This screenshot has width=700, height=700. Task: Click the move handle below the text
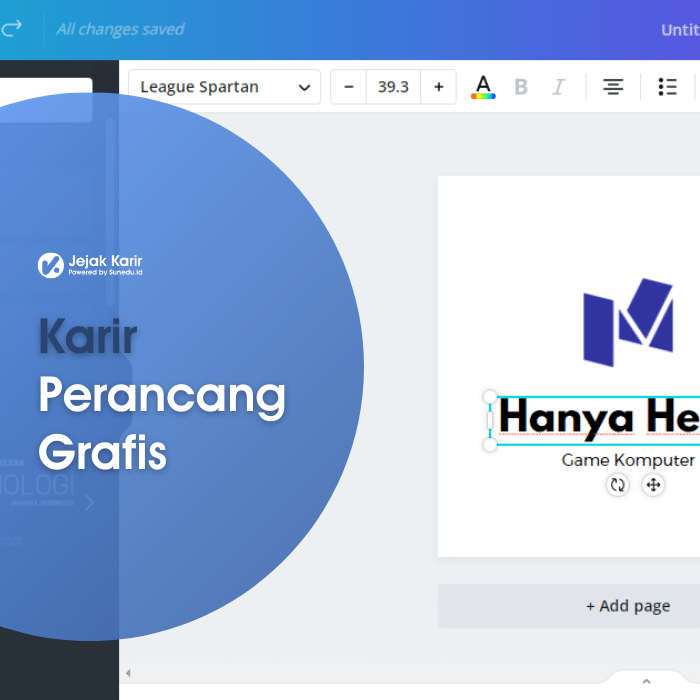tap(653, 485)
